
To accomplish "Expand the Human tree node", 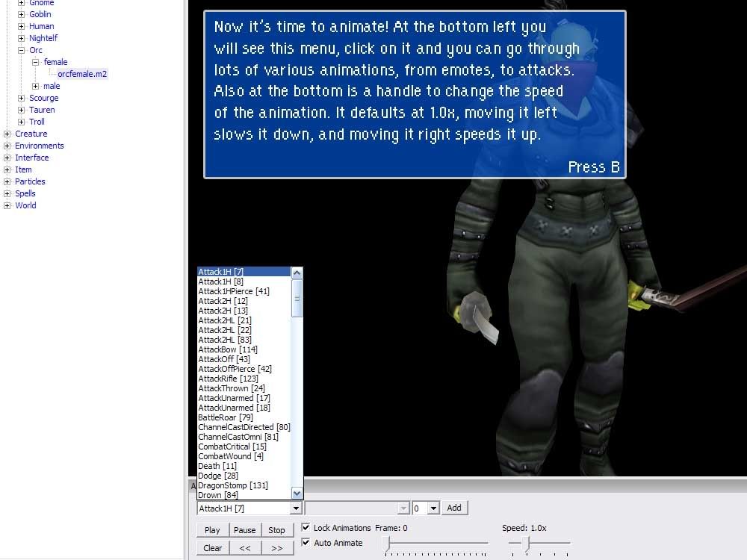I will click(x=21, y=26).
